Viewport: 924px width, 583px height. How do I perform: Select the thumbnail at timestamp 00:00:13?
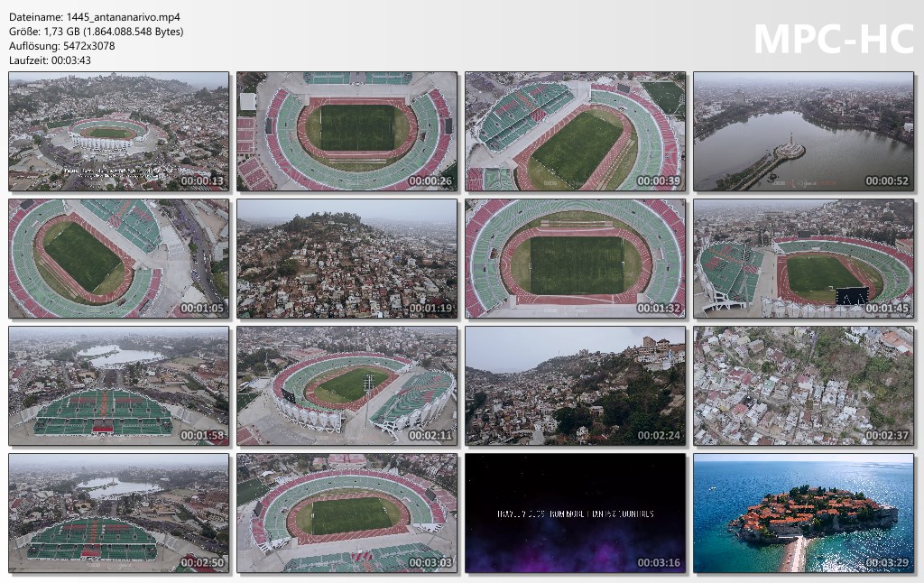[119, 132]
